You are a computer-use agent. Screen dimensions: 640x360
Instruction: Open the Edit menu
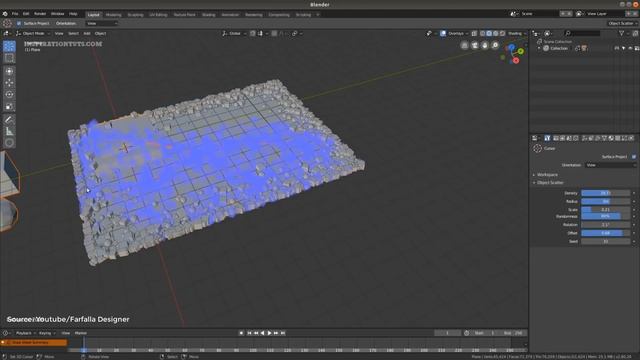(x=26, y=14)
